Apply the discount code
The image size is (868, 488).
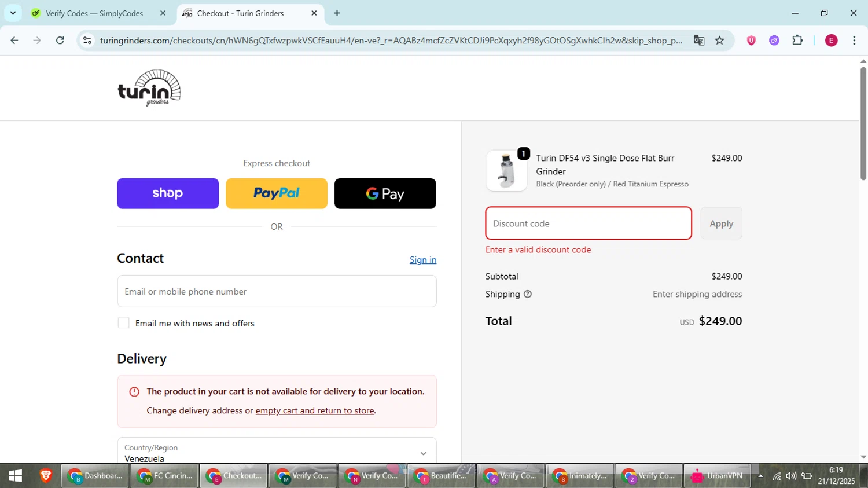[722, 223]
